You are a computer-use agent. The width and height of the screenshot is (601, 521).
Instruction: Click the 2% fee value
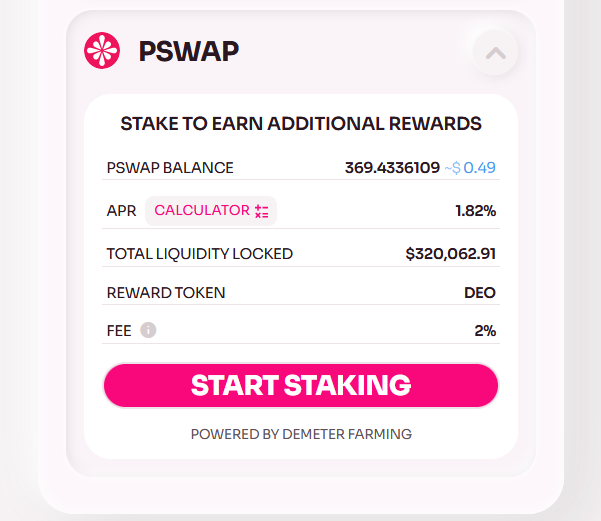(x=485, y=330)
